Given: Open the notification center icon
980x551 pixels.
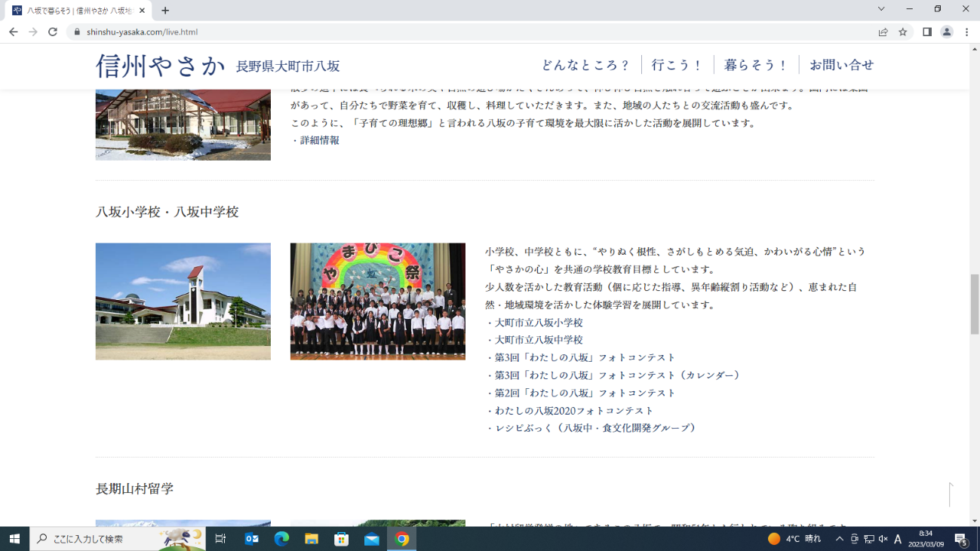Looking at the screenshot, I should pyautogui.click(x=962, y=539).
